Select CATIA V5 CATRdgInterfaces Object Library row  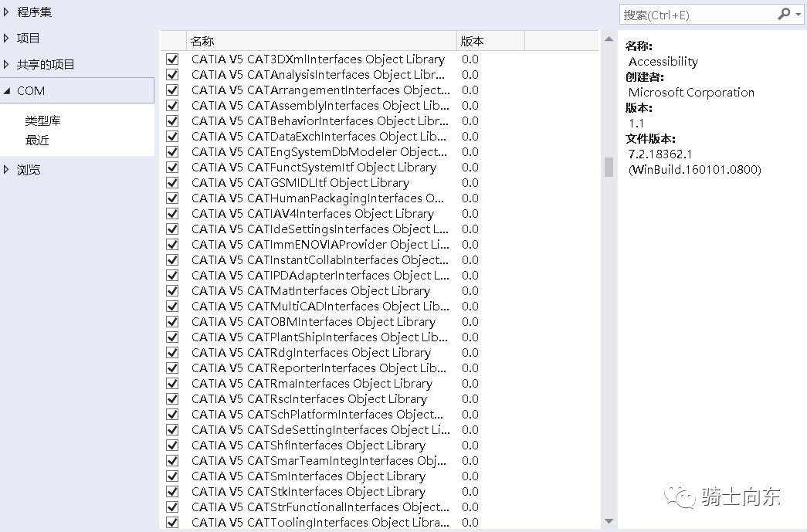pos(379,352)
